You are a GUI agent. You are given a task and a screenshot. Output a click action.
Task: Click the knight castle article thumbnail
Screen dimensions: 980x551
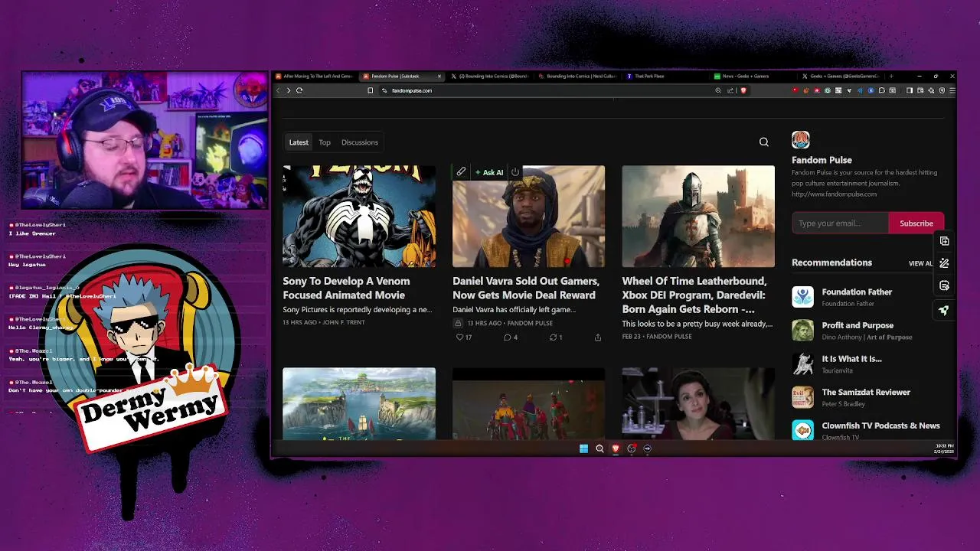(x=698, y=217)
